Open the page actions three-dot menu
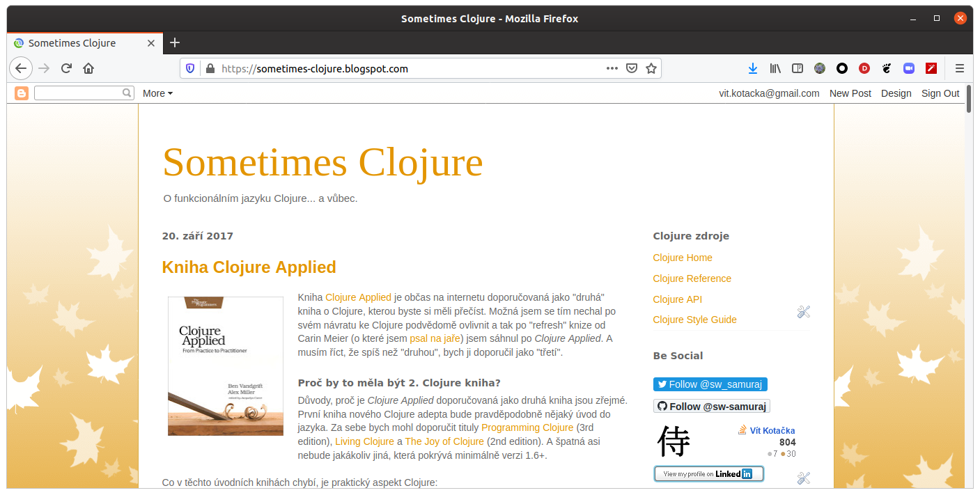 (x=612, y=68)
